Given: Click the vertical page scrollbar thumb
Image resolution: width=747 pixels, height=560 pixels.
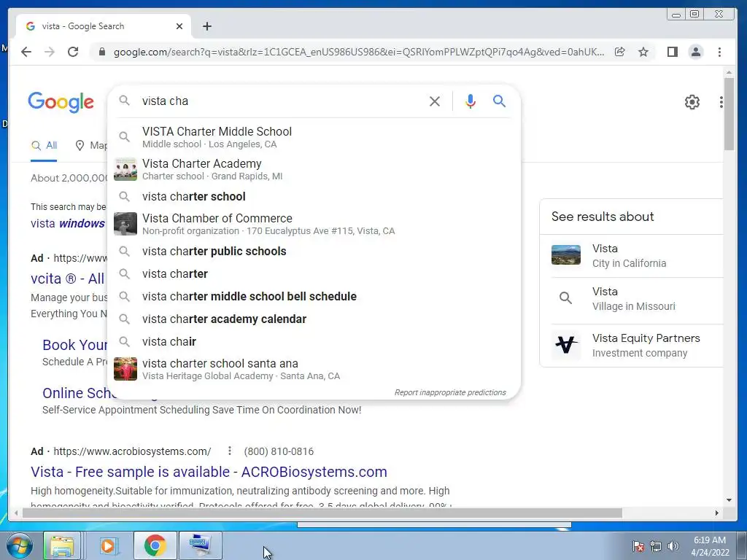Looking at the screenshot, I should (729, 113).
